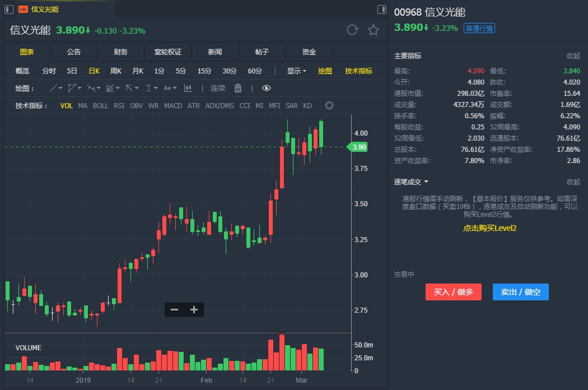Screen dimensions: 588x390
Task: Toggle the BOLL indicator
Action: pos(100,106)
